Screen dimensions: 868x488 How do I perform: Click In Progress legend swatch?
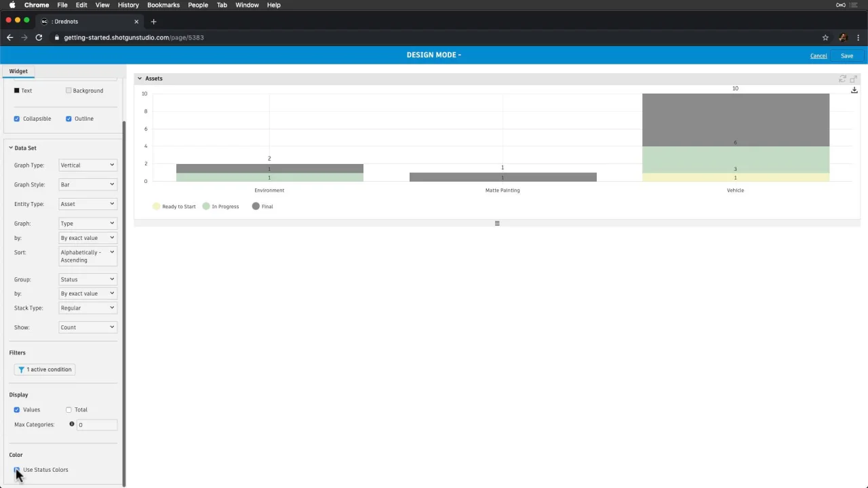(x=206, y=206)
